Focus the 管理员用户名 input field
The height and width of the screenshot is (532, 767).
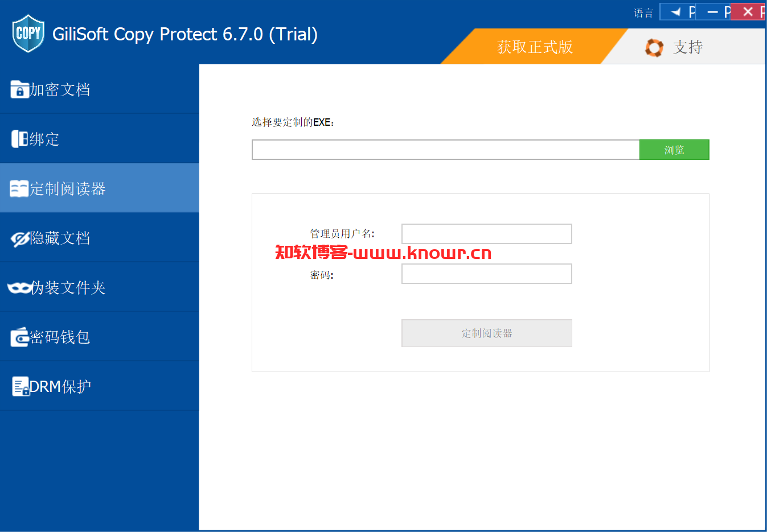[x=487, y=234]
